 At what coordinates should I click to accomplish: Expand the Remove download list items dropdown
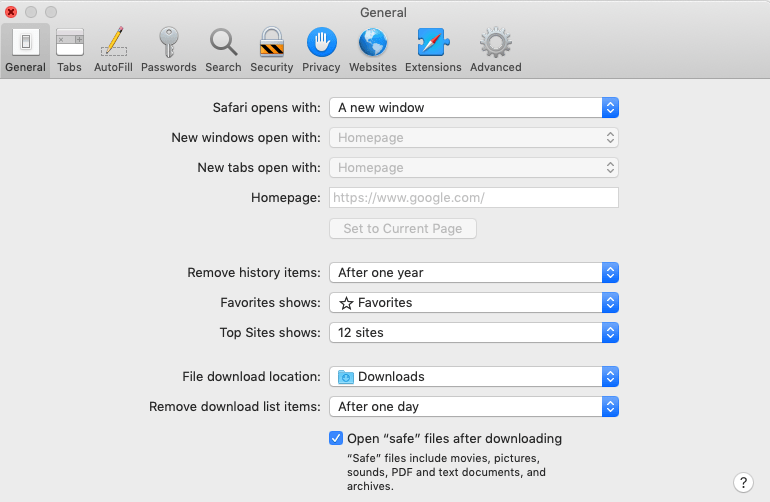(x=474, y=407)
